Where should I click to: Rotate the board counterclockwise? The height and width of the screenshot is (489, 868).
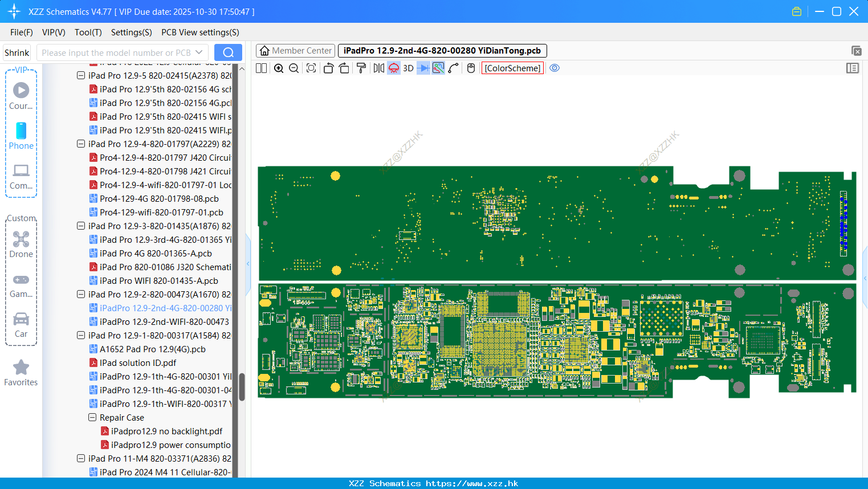pos(328,68)
